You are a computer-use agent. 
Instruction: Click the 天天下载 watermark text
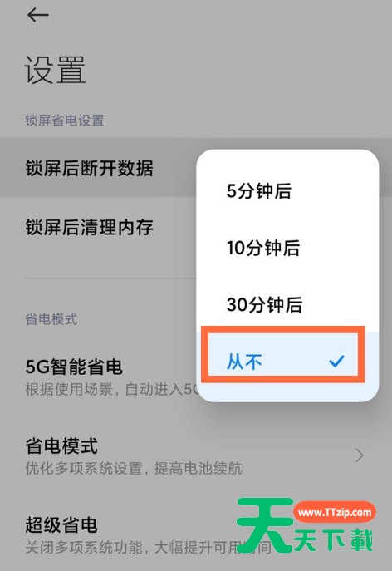(x=334, y=540)
